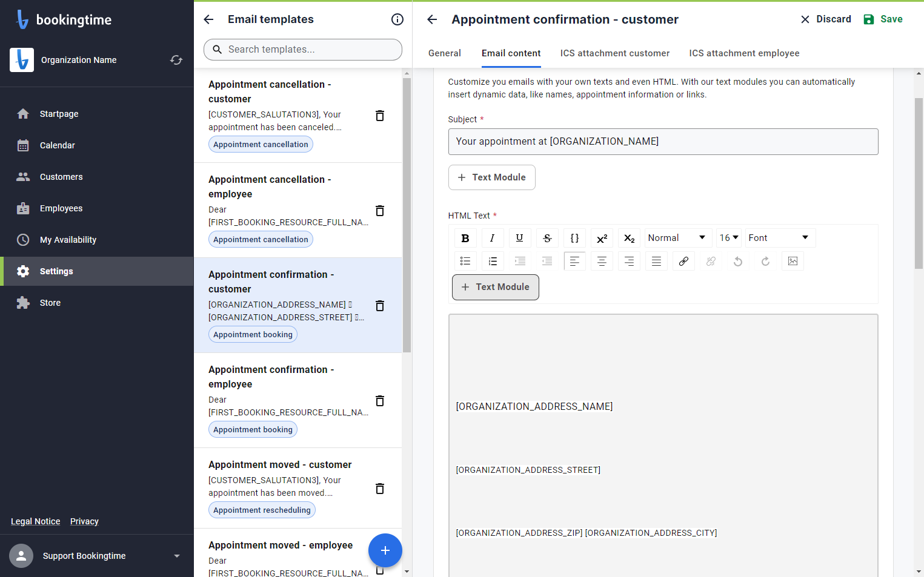
Task: Add new email template plus button
Action: click(385, 550)
